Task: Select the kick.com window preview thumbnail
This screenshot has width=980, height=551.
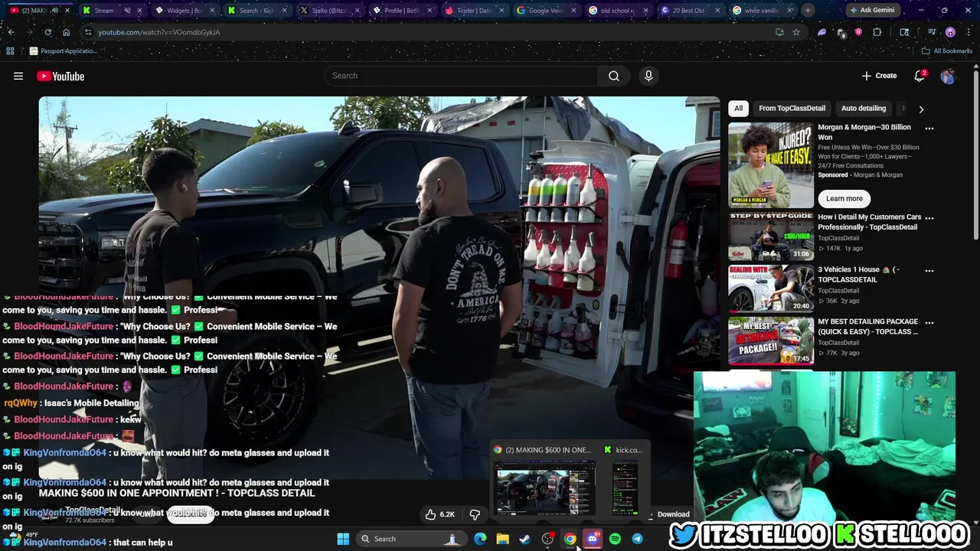Action: point(625,488)
